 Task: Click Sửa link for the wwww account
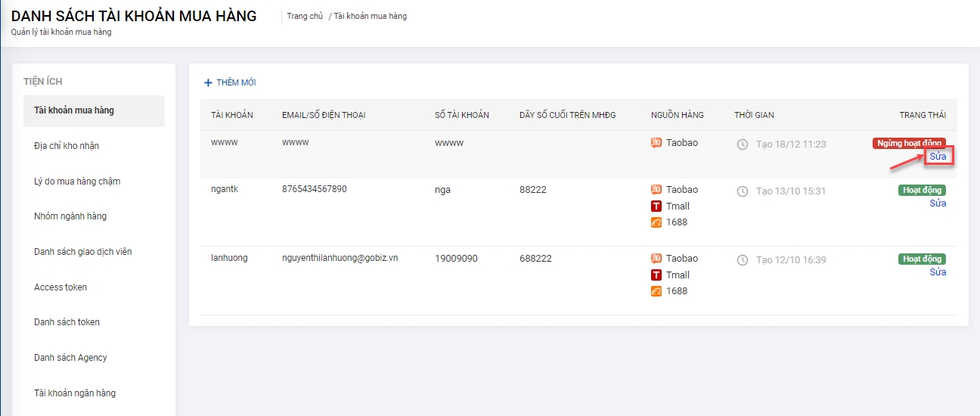[x=938, y=156]
